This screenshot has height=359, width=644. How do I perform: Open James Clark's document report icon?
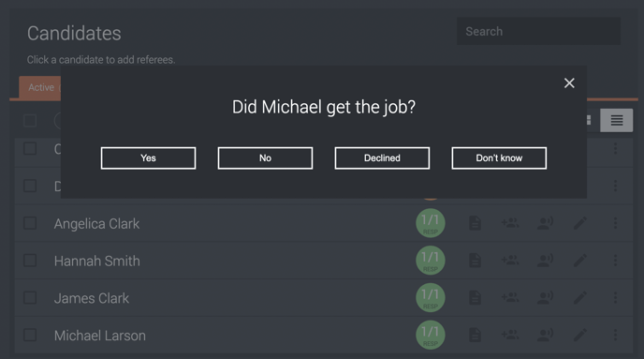475,298
